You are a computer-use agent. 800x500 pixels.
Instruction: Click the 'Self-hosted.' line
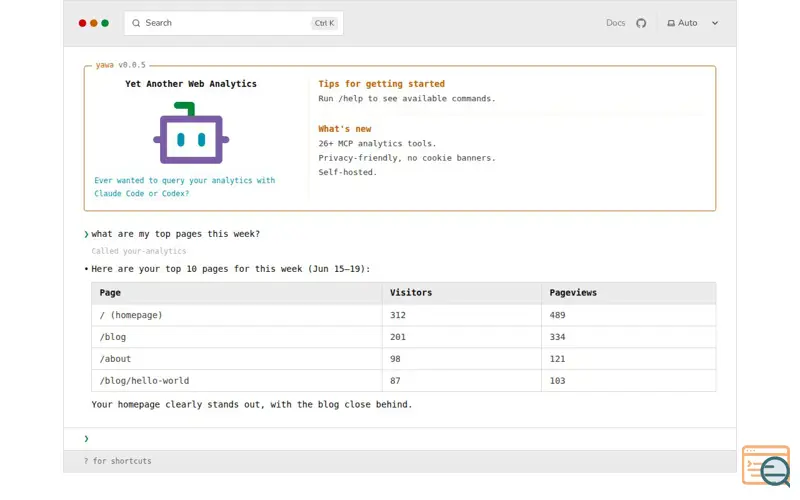(347, 172)
